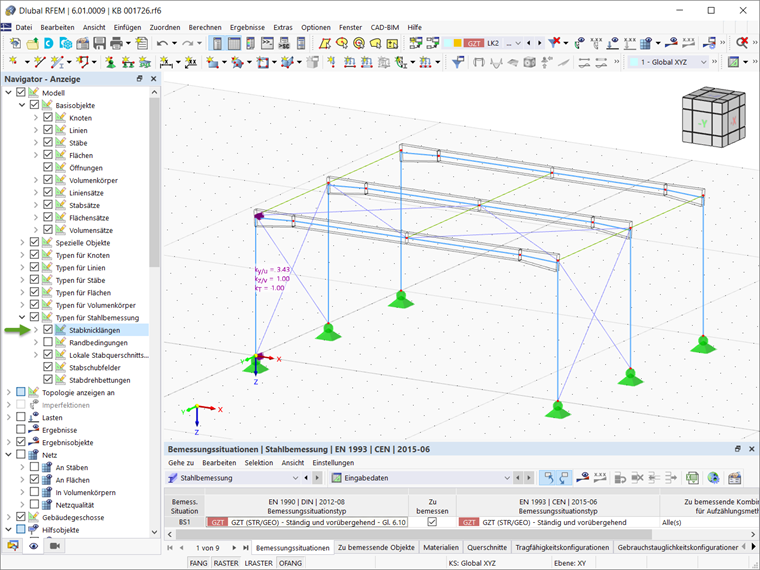Viewport: 760px width, 570px height.
Task: Click the Print icon in toolbar
Action: [116, 43]
